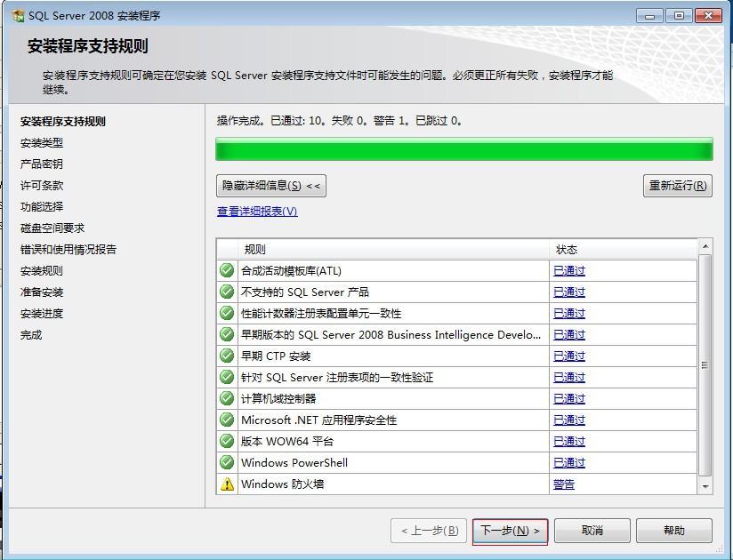
Task: Click green check icon for 早期 CTP 安装
Action: pyautogui.click(x=227, y=356)
